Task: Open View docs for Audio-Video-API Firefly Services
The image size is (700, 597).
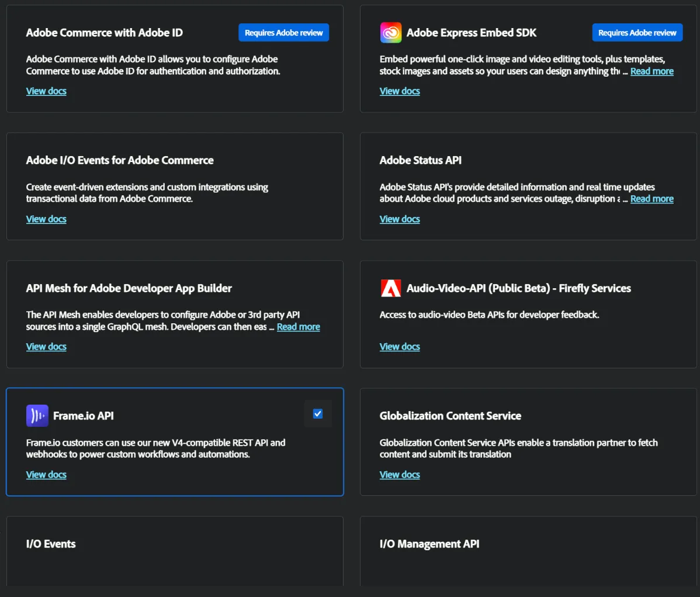Action: click(x=400, y=347)
